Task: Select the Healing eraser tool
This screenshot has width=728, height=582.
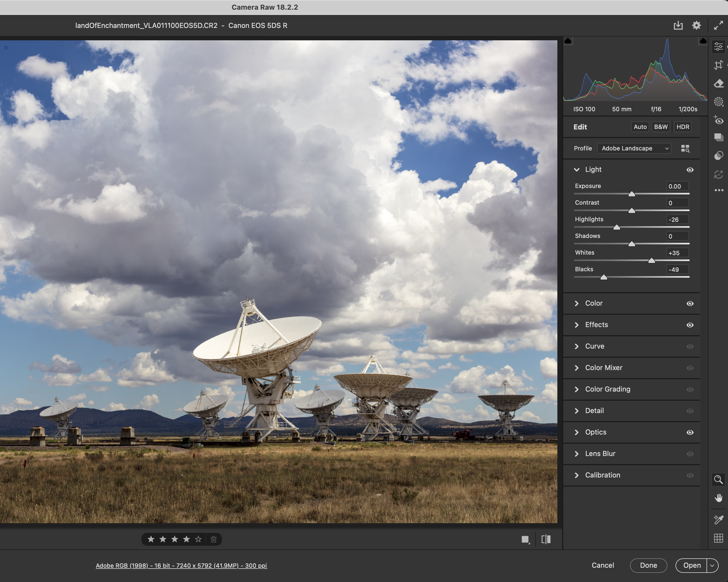Action: click(x=718, y=83)
